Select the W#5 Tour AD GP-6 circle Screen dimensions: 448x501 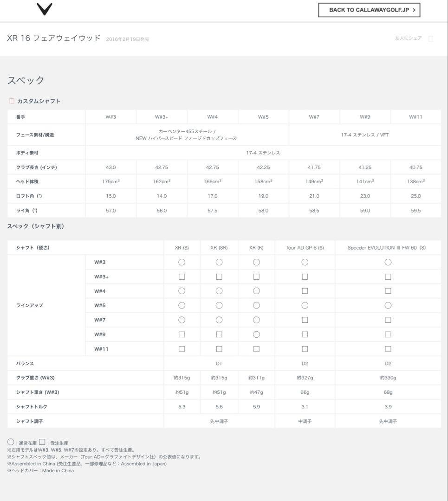click(305, 305)
